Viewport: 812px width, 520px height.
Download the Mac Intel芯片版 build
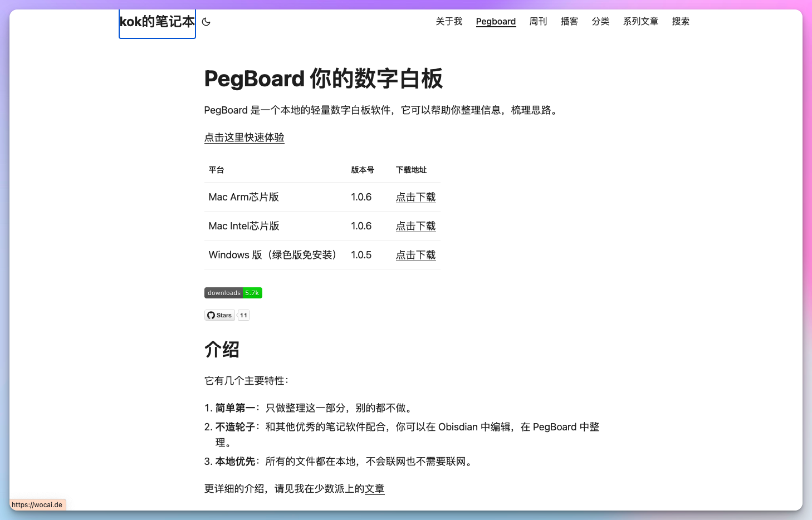(415, 226)
